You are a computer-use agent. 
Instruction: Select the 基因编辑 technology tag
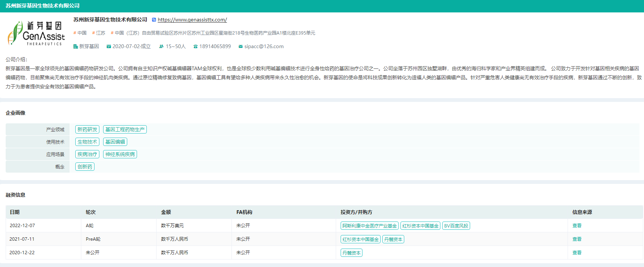(x=115, y=142)
